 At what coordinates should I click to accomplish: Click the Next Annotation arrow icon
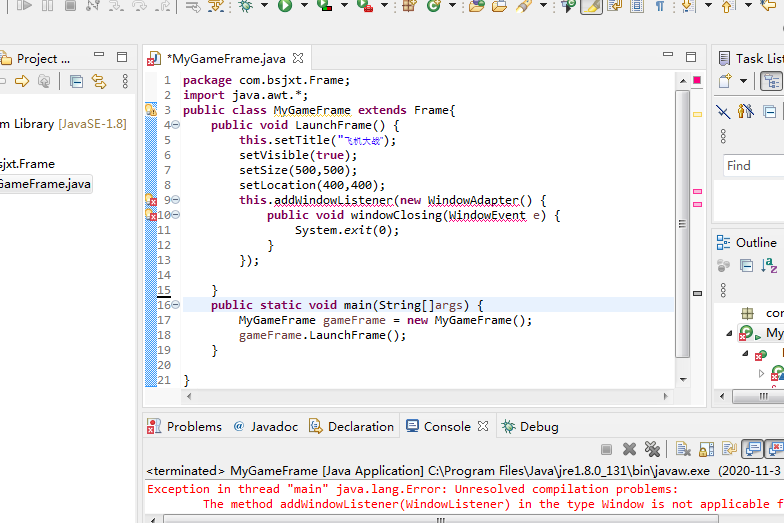688,6
